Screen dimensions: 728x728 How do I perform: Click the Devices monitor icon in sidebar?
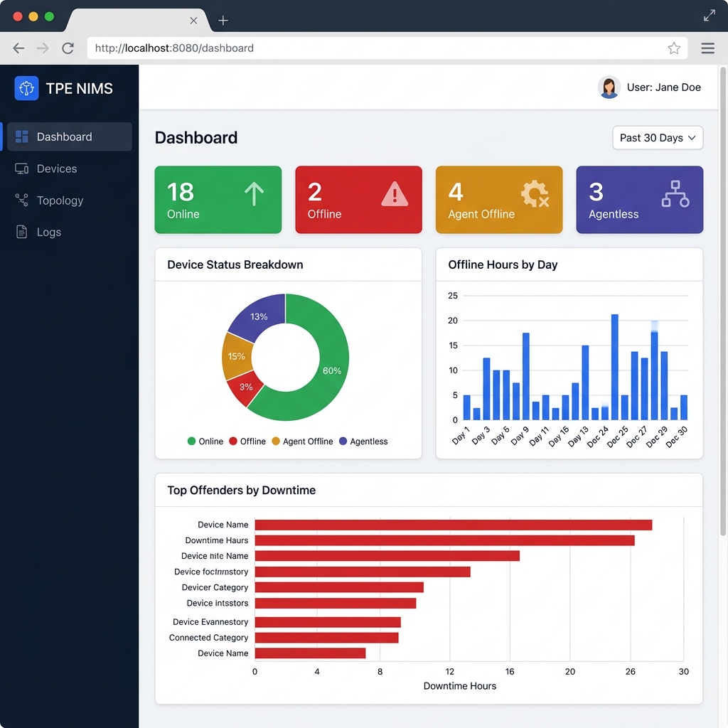tap(22, 168)
